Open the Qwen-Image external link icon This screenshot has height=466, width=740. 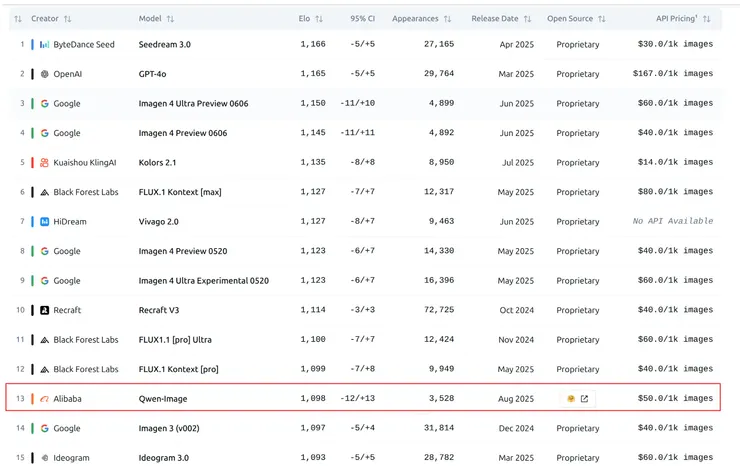click(x=584, y=399)
